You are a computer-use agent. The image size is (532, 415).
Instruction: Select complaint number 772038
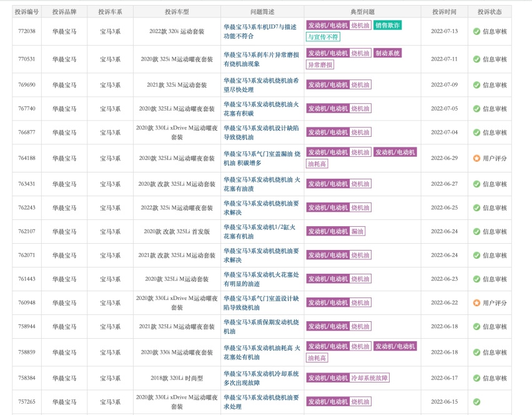27,31
